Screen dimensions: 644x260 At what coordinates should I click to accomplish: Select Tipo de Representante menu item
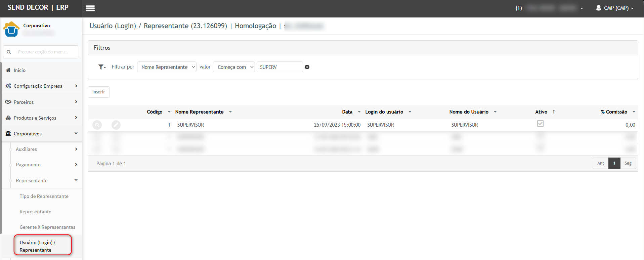point(44,196)
